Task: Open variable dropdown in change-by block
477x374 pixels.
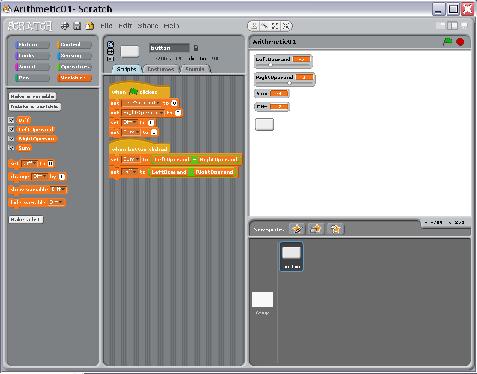Action: tap(40, 176)
